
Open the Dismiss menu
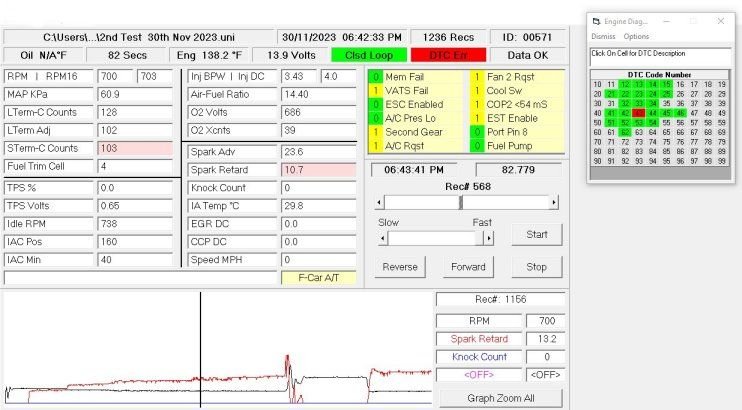point(604,36)
